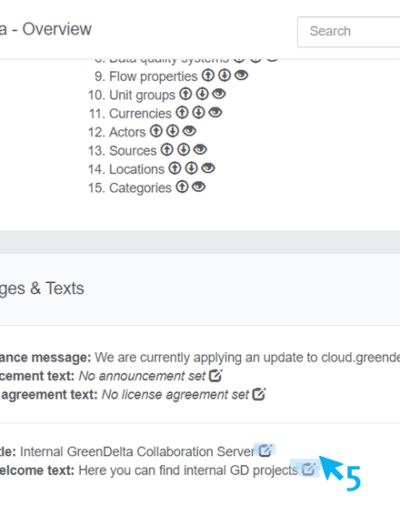The image size is (400, 516).
Task: Toggle visibility of Categories
Action: pos(199,187)
